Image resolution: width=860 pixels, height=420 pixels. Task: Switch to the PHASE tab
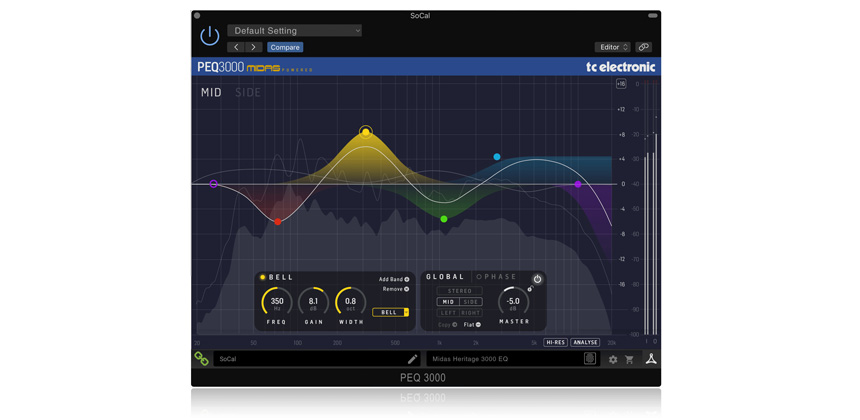496,277
